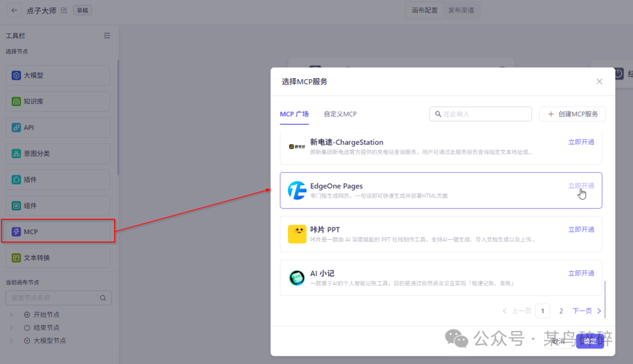Select the MCP 广场 tab
This screenshot has height=364, width=633.
pyautogui.click(x=295, y=114)
